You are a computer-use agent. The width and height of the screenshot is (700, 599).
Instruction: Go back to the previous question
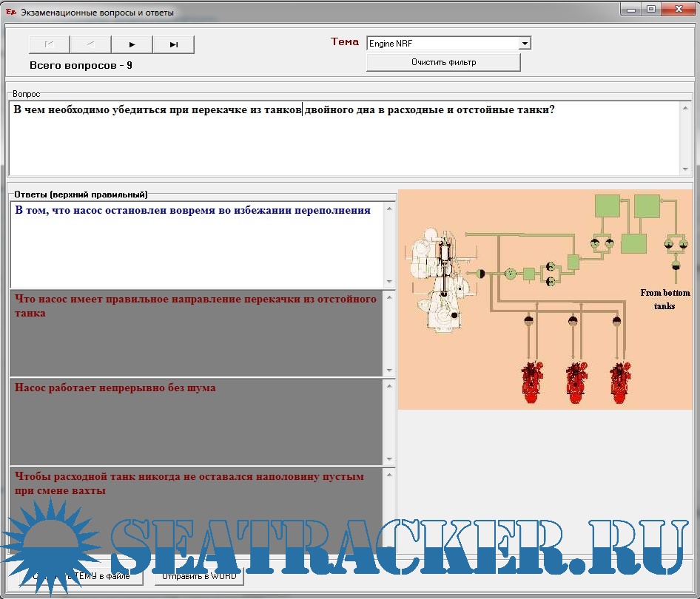[x=91, y=44]
